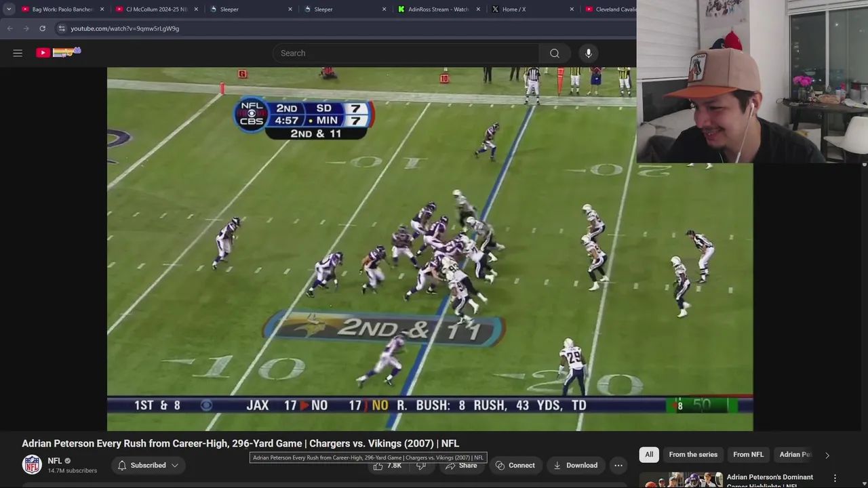Download the video
The height and width of the screenshot is (488, 868).
575,465
